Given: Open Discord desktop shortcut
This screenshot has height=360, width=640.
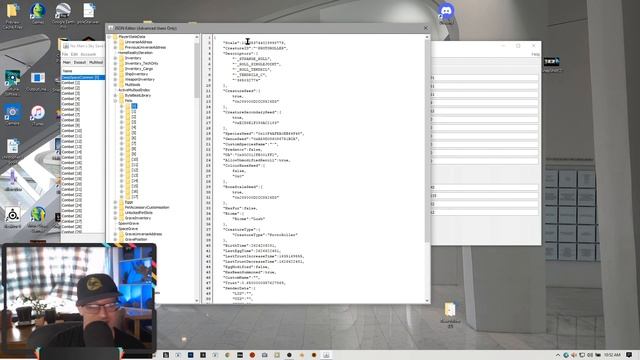Looking at the screenshot, I should 446,12.
